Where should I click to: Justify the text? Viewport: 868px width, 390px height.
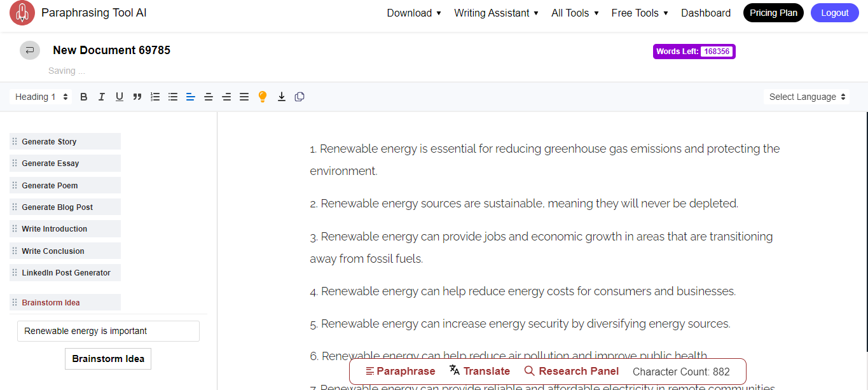tap(244, 97)
